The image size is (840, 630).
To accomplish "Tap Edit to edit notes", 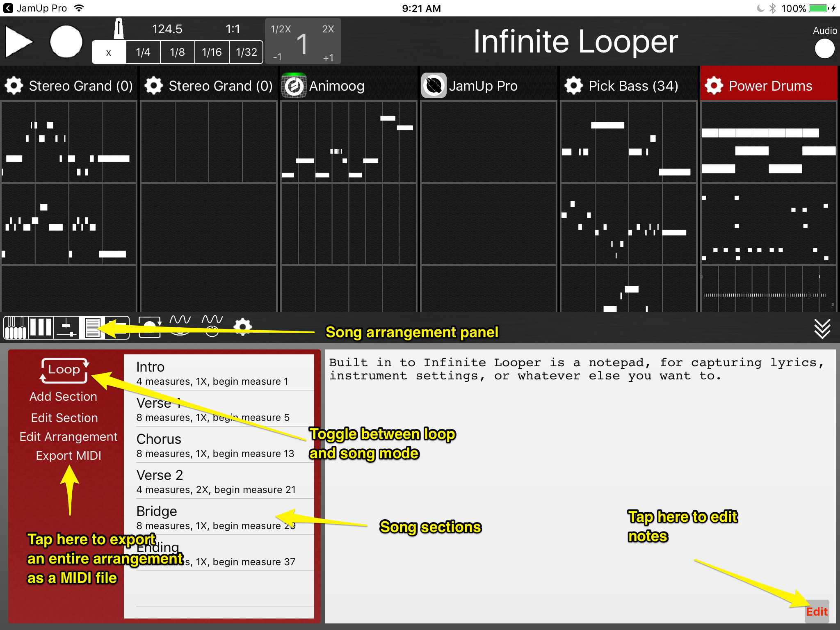I will [817, 612].
